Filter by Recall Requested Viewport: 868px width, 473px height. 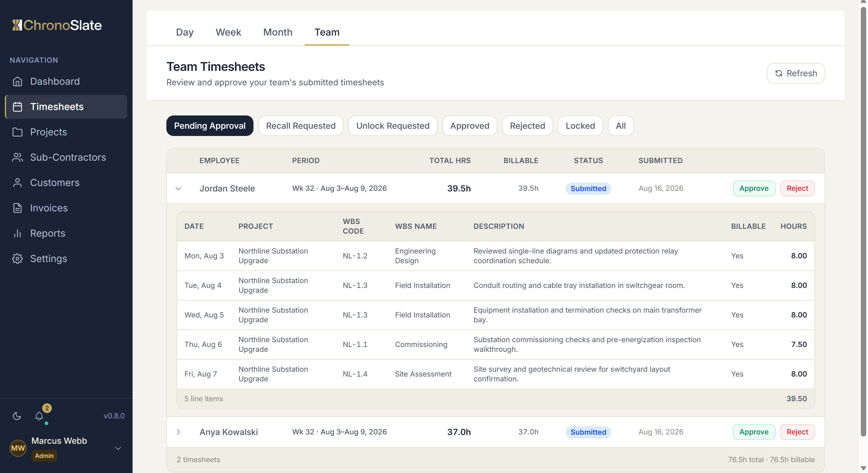pos(300,126)
